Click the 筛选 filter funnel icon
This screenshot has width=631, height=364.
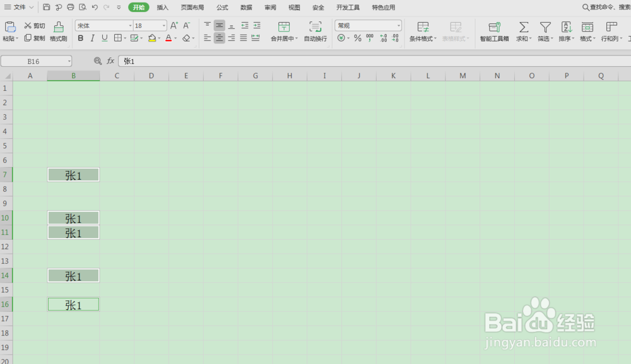[545, 27]
